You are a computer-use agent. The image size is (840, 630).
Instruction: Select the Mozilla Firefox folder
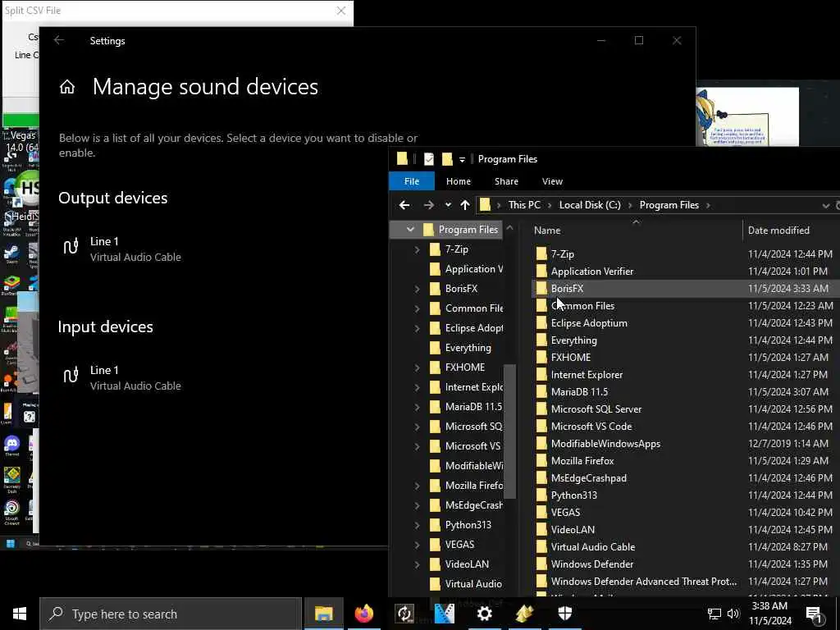pos(582,461)
